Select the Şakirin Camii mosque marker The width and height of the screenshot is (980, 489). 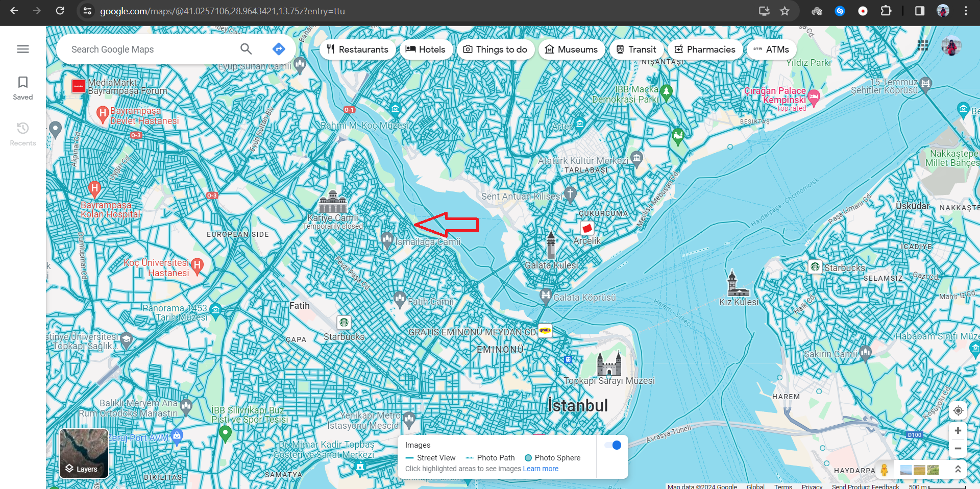865,352
